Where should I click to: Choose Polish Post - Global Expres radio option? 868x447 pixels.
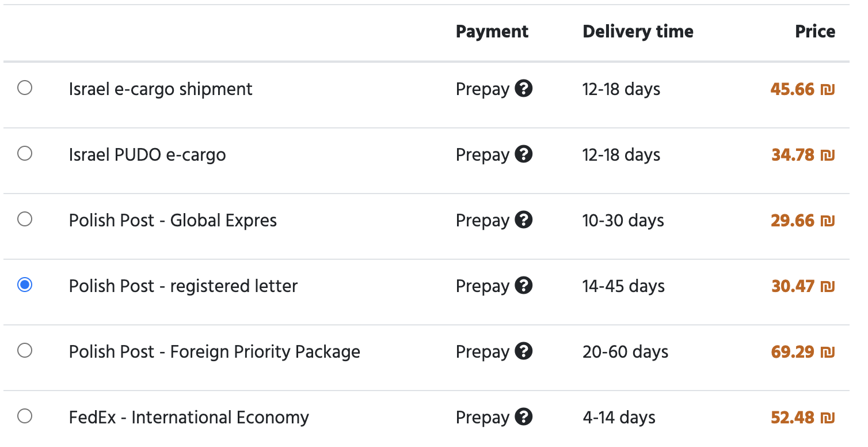click(25, 219)
